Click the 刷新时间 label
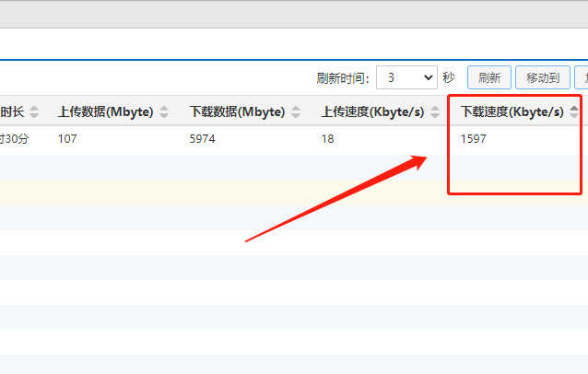Image resolution: width=588 pixels, height=374 pixels. click(343, 78)
